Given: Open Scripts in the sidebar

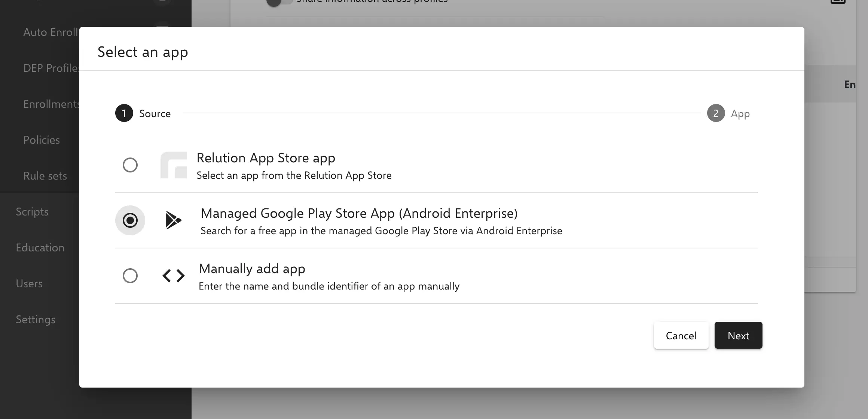Looking at the screenshot, I should 32,212.
